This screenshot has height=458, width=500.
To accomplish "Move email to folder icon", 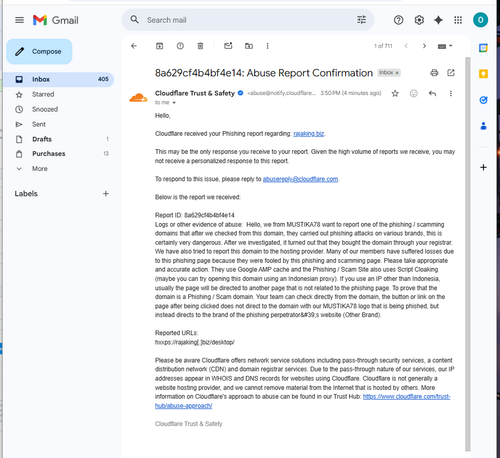I will click(249, 46).
